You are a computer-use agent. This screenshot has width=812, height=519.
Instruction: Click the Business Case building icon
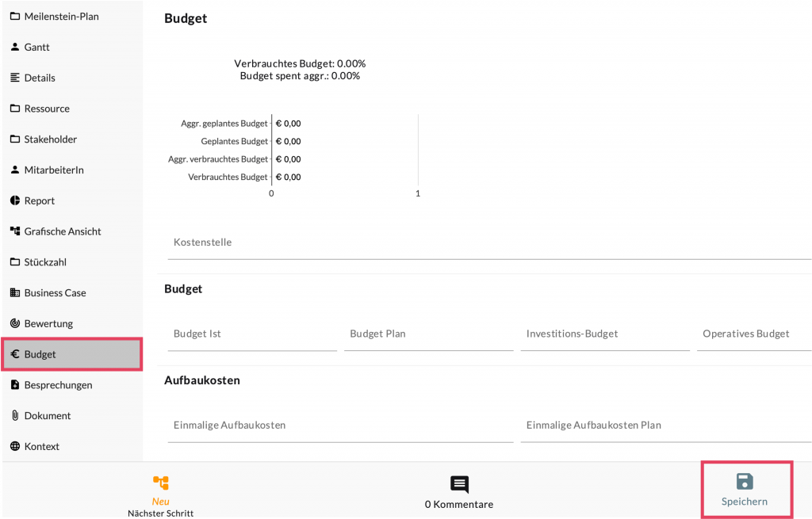coord(15,292)
